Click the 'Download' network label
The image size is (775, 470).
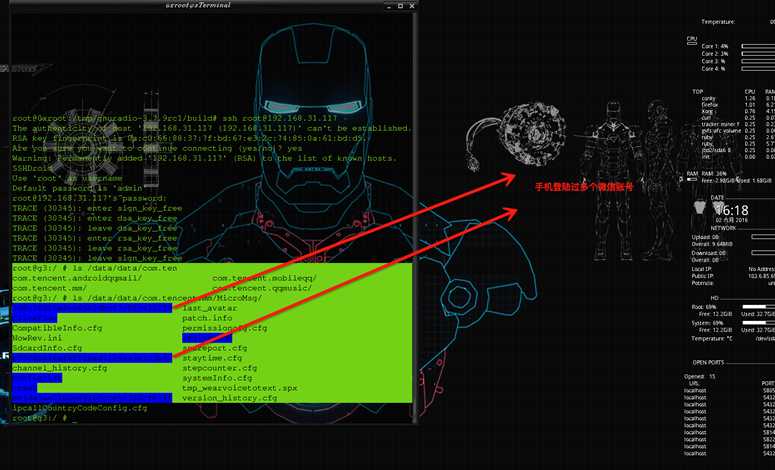pyautogui.click(x=709, y=253)
